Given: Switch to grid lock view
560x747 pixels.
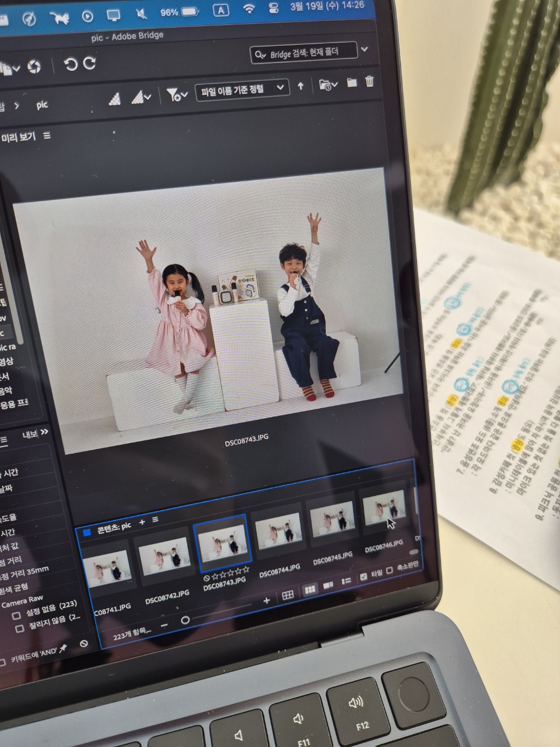Looking at the screenshot, I should click(287, 595).
